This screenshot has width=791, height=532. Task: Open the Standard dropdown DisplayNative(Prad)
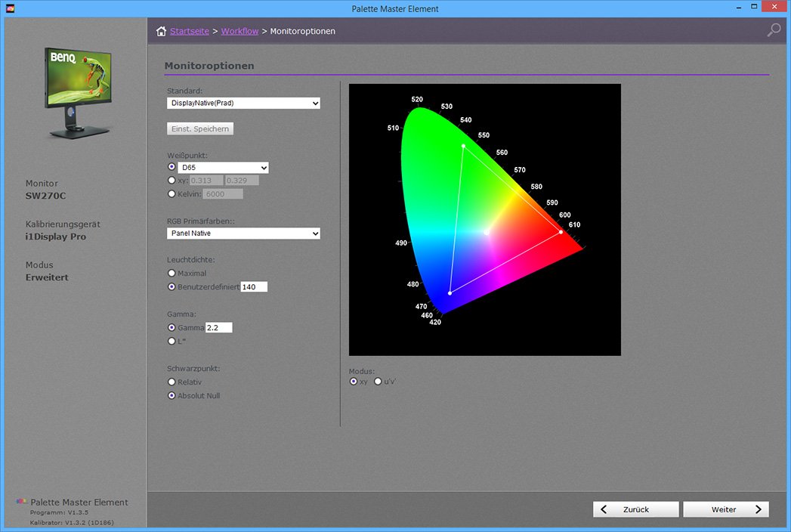[243, 103]
